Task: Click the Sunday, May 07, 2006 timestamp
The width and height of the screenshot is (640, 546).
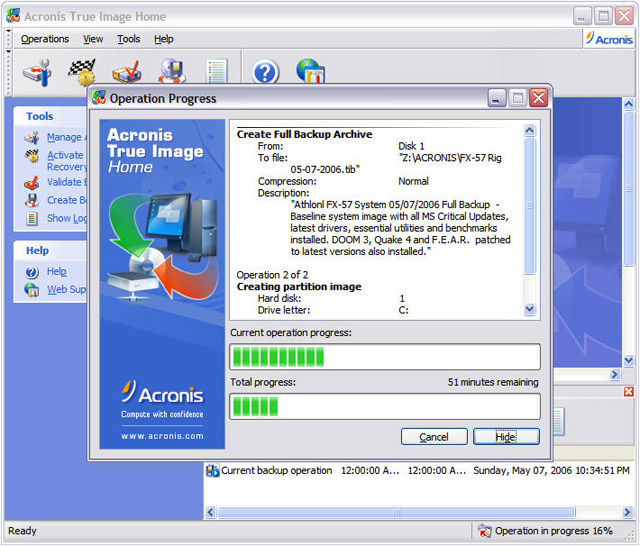Action: (x=551, y=471)
